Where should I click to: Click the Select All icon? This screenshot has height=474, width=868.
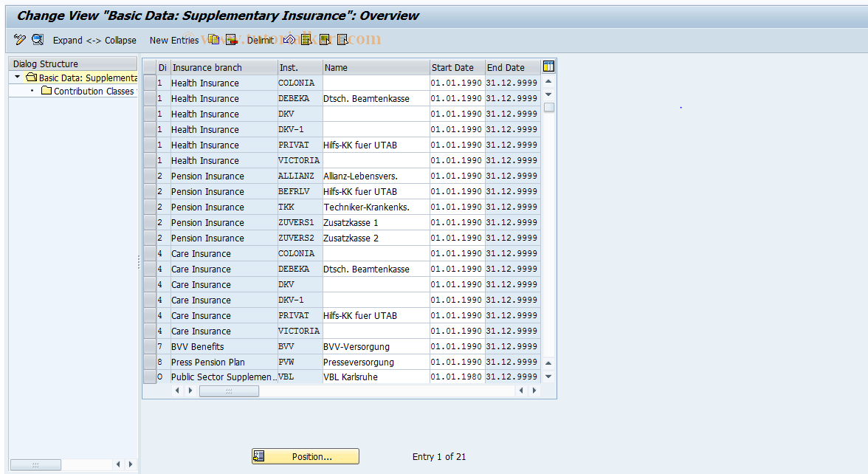coord(306,39)
